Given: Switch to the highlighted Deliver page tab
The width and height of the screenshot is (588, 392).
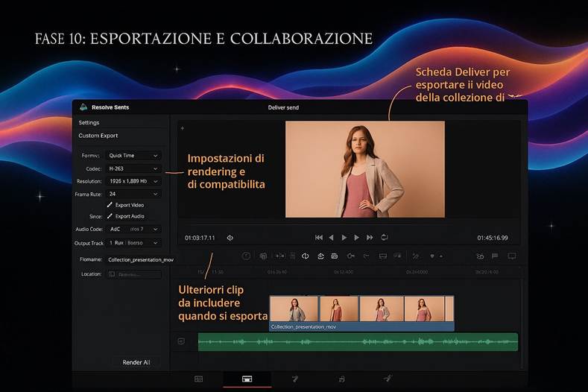Looking at the screenshot, I should tap(247, 379).
